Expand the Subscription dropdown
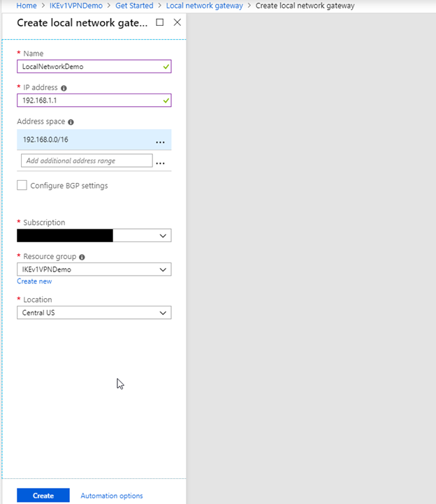 [94, 236]
